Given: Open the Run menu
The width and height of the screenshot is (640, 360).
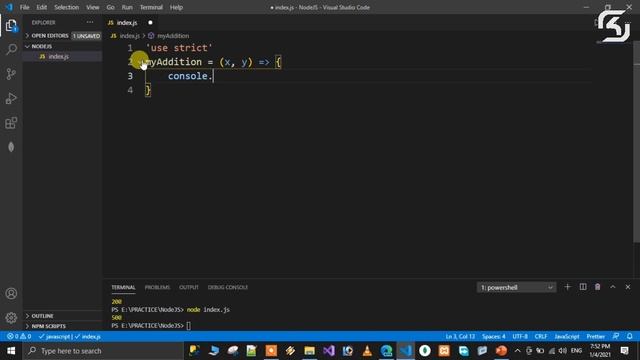Looking at the screenshot, I should (127, 7).
